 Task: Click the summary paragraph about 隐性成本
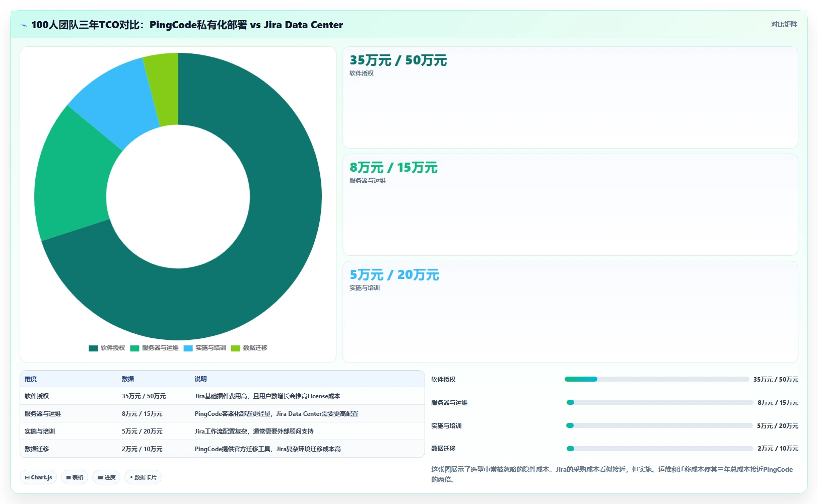(x=612, y=474)
